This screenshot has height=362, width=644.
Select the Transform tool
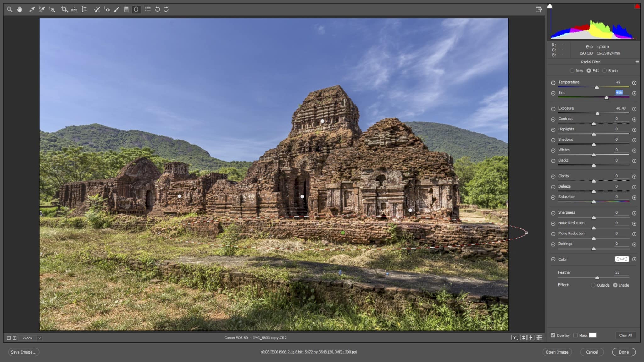point(84,9)
